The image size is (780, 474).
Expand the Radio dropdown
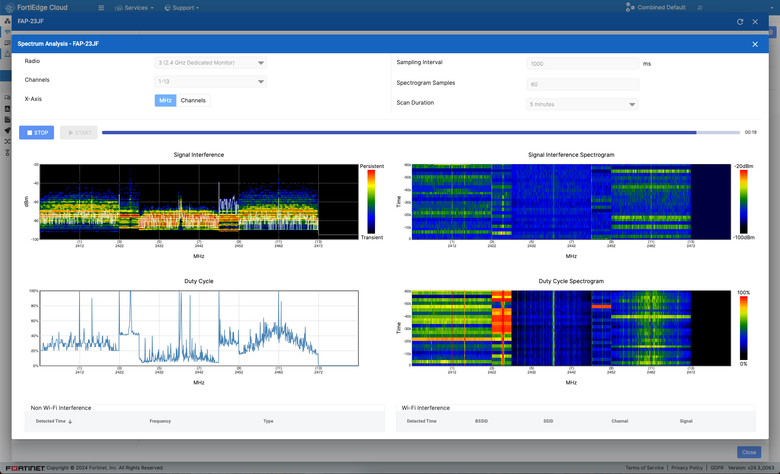tap(210, 62)
